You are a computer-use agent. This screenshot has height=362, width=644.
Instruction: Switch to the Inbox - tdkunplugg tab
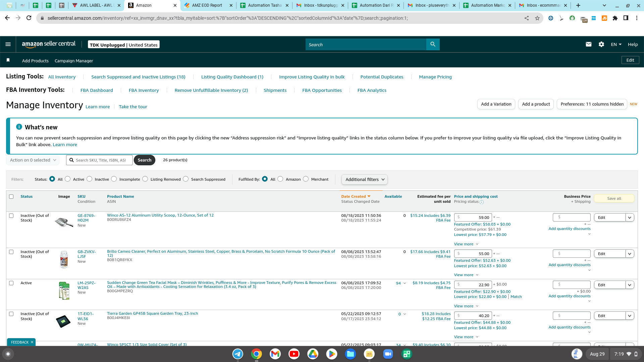tap(320, 5)
